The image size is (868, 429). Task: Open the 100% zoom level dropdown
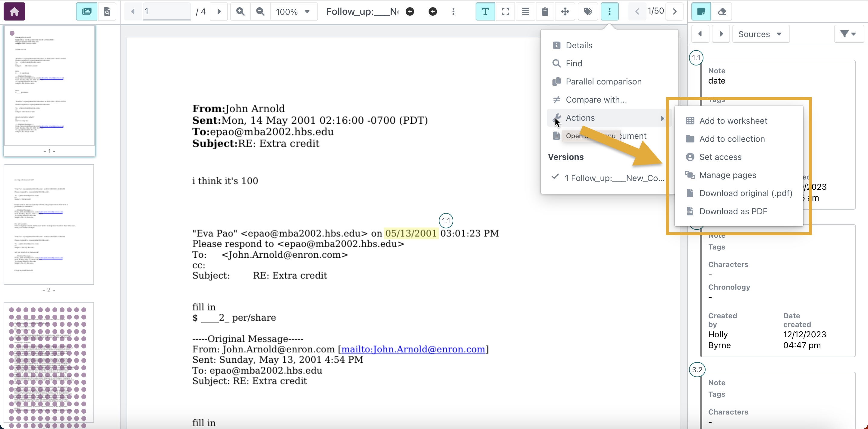coord(293,11)
